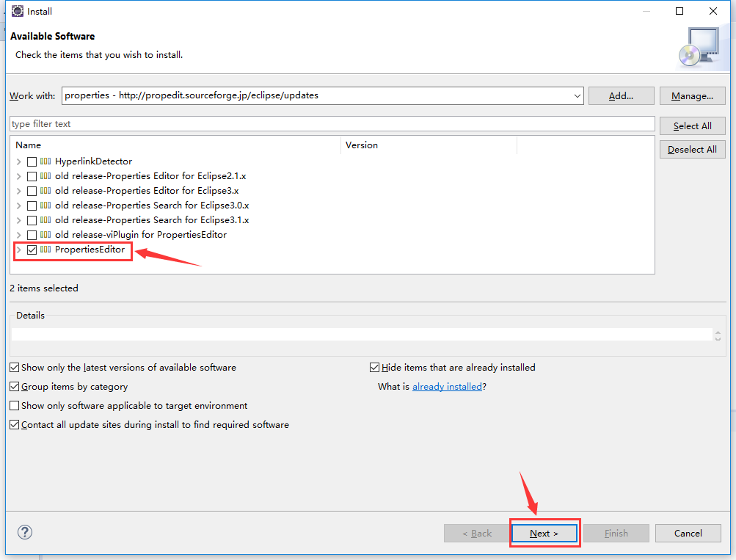This screenshot has height=560, width=736.
Task: Expand old release-viPlugin for PropertiesEditor node
Action: (x=19, y=235)
